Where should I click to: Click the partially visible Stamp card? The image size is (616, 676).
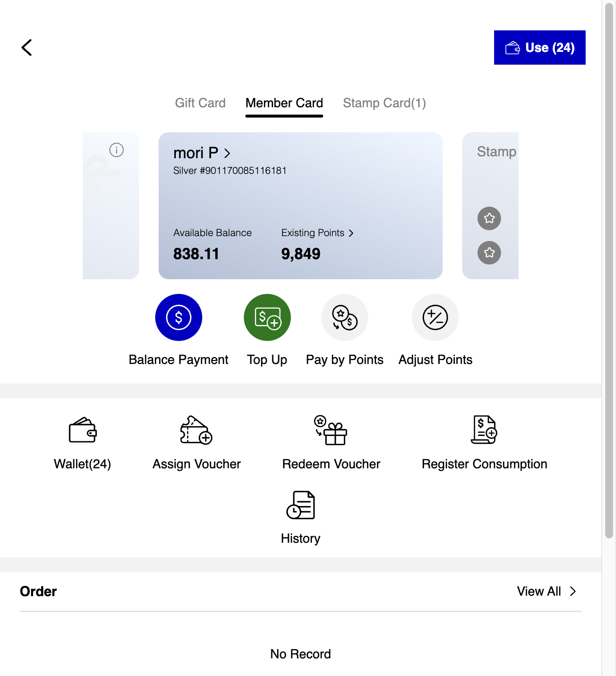click(490, 206)
